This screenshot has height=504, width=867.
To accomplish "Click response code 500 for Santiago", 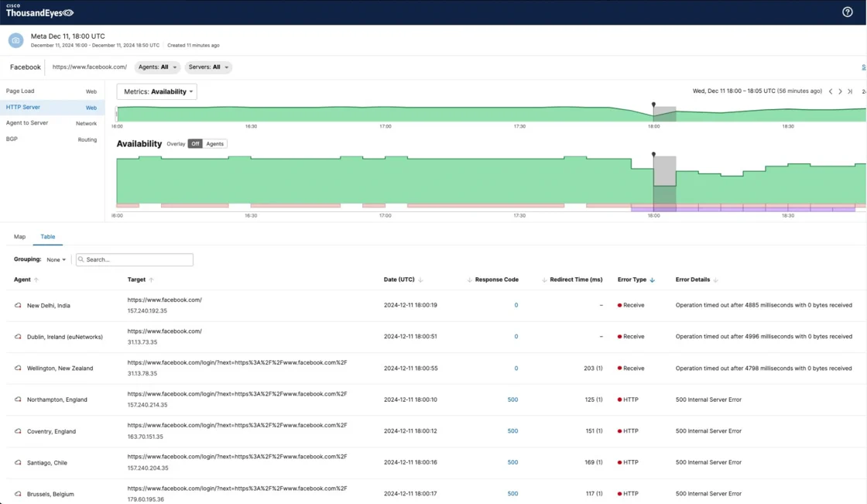I will pyautogui.click(x=512, y=462).
